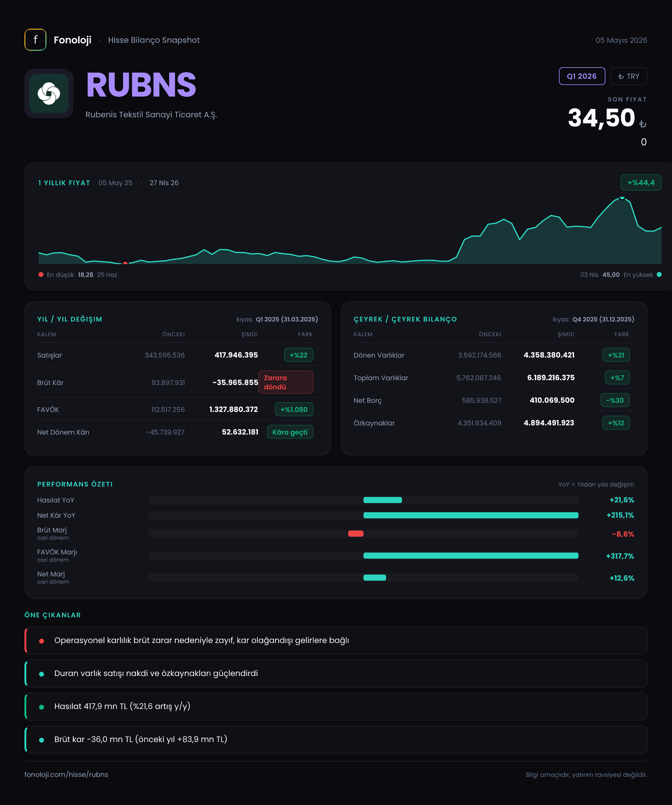
Task: Click the 'Hasılat 417,9 mn TL' highlight card
Action: coord(336,707)
